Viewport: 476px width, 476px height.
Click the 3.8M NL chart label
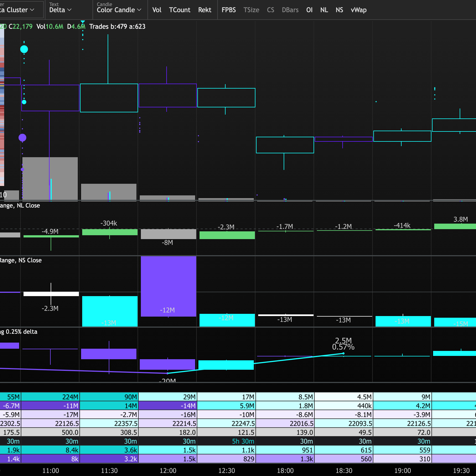(x=461, y=219)
